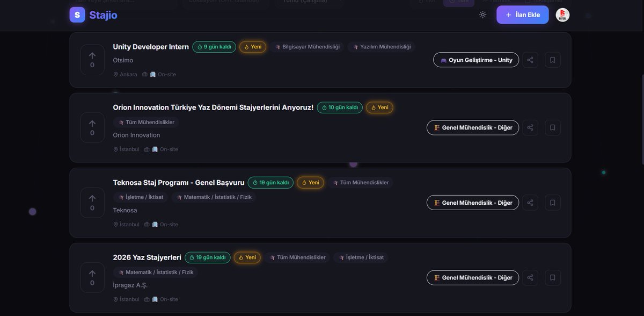Open the user profile avatar

pos(562,15)
